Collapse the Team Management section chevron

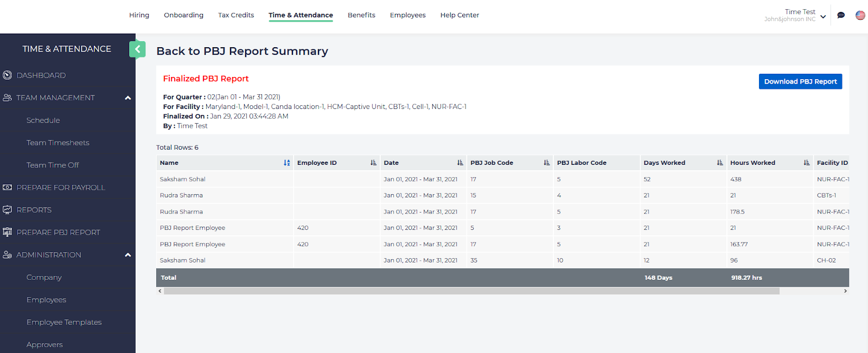128,98
